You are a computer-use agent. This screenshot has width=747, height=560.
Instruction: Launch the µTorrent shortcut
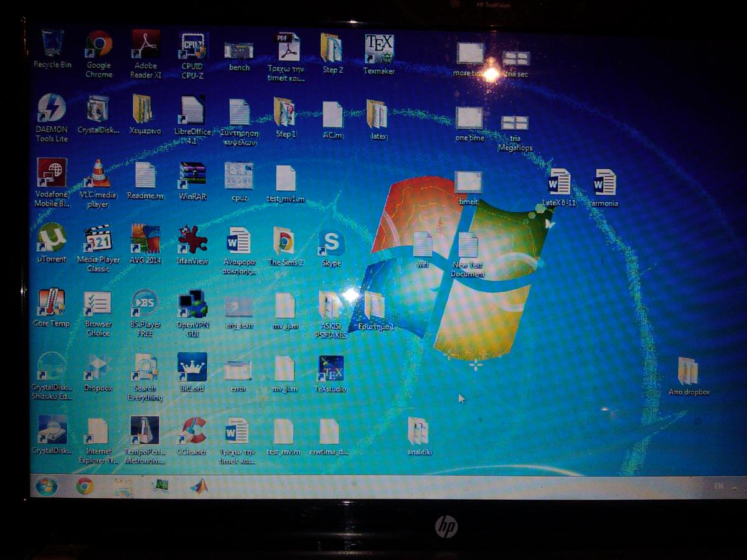click(52, 238)
